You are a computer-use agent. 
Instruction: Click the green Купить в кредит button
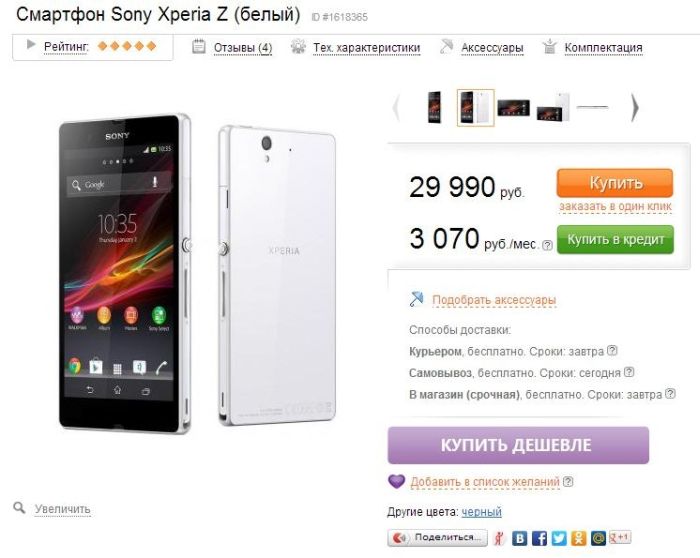(615, 240)
